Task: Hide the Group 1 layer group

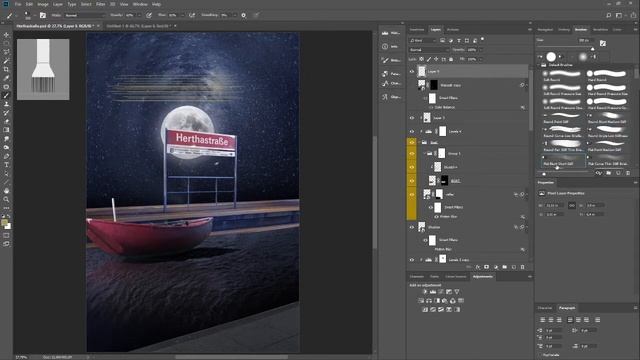Action: coord(412,153)
